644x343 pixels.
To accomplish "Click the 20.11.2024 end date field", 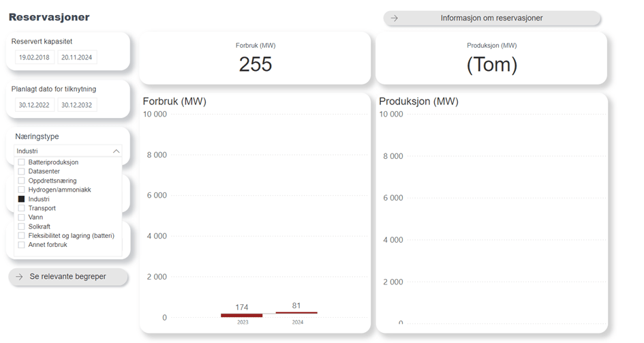I will pos(76,58).
